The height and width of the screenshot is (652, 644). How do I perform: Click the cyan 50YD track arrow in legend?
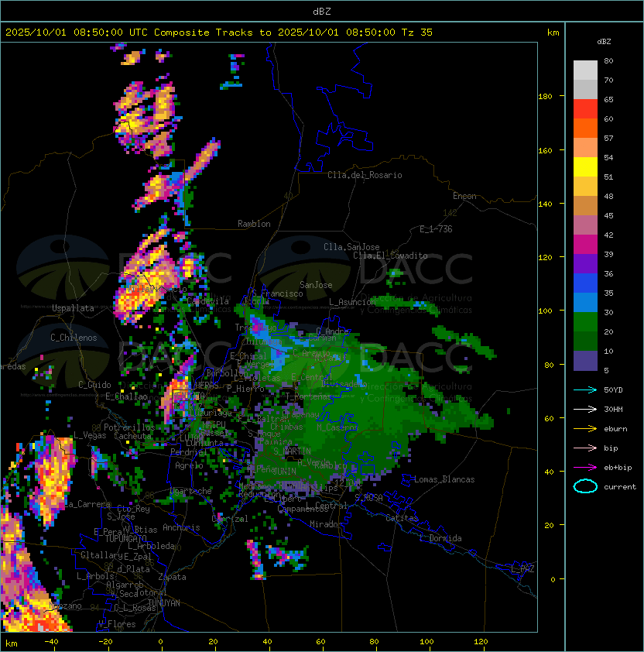585,389
